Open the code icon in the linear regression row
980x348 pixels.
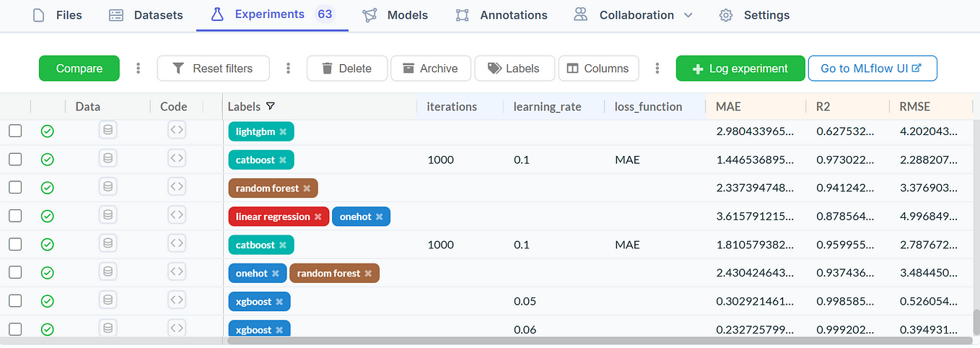point(177,215)
